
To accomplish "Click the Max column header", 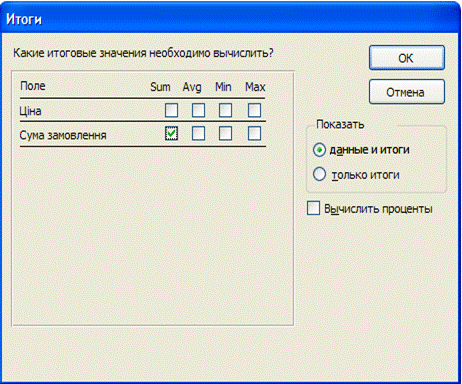I will click(255, 87).
